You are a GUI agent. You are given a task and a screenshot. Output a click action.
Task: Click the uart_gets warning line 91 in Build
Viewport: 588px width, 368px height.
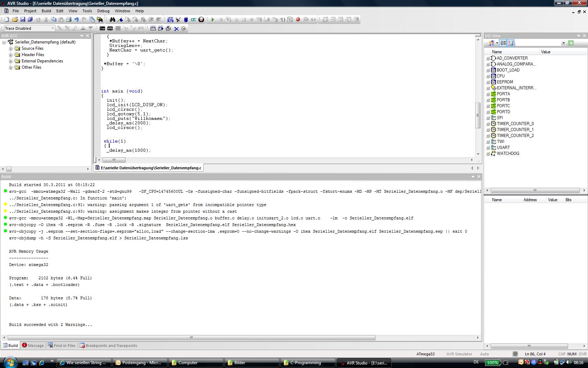click(138, 205)
